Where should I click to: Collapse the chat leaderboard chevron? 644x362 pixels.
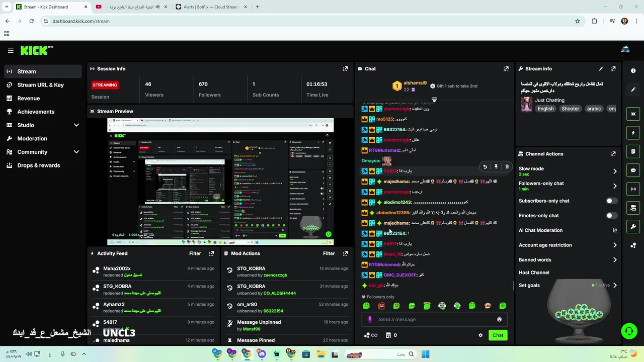coord(434,100)
